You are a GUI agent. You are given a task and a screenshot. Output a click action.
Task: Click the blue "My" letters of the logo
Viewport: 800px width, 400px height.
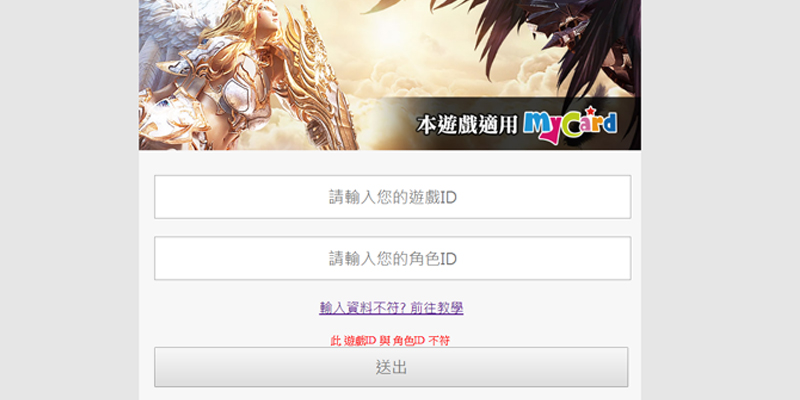click(x=541, y=126)
